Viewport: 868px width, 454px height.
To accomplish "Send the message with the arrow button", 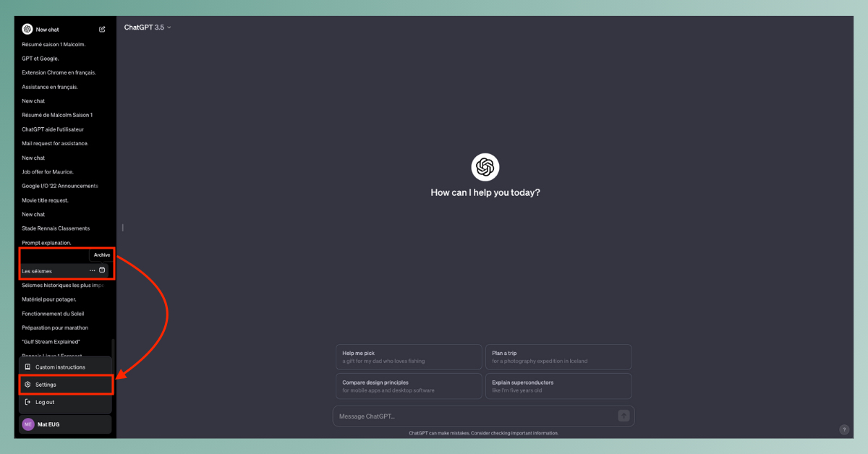I will pyautogui.click(x=624, y=416).
